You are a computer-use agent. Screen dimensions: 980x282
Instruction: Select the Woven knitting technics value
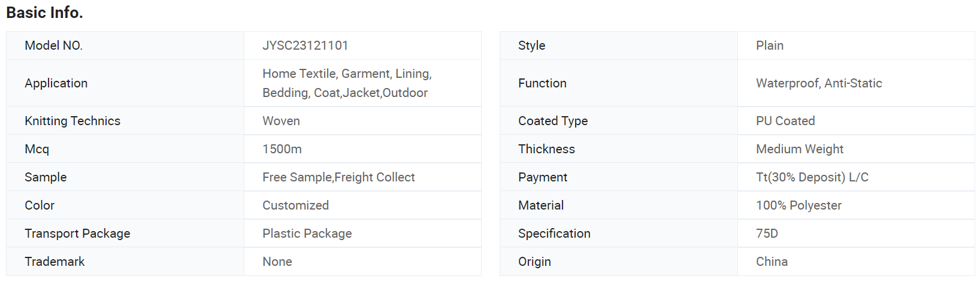(281, 121)
